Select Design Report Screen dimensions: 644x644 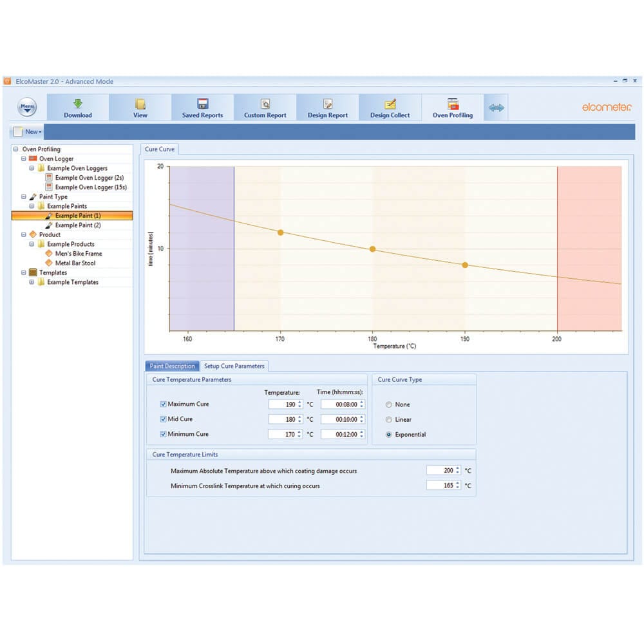(327, 107)
